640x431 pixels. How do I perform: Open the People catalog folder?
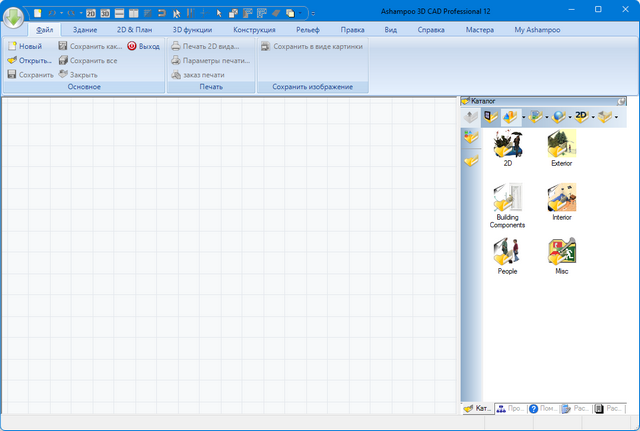507,253
